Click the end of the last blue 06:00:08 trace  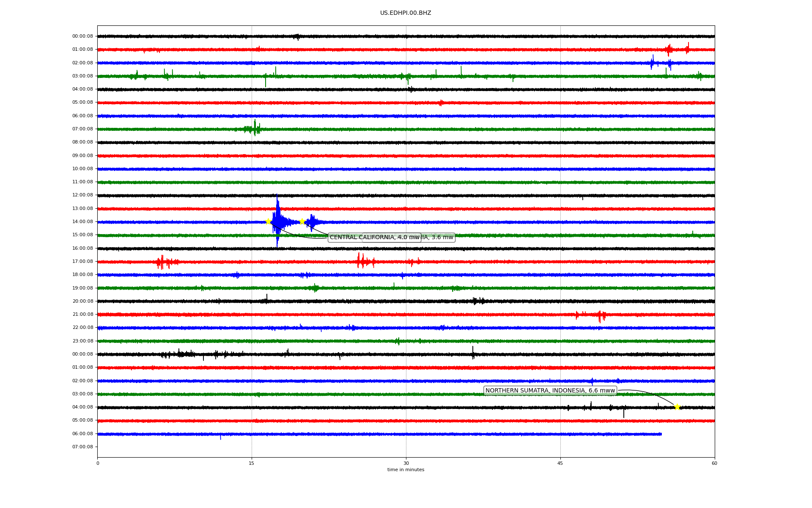661,434
